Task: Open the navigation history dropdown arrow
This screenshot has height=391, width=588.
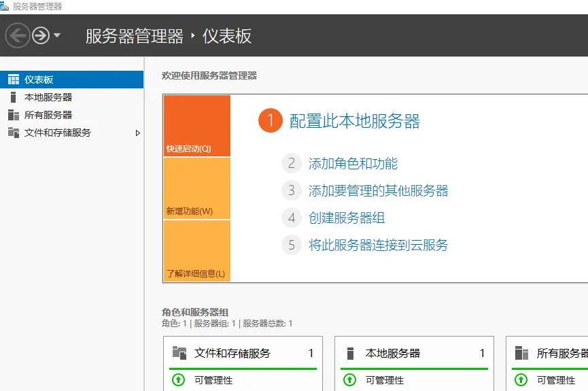Action: 57,35
